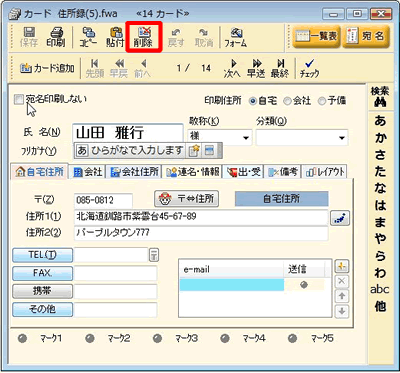Click the 戻す undo icon
Image resolution: width=400 pixels, height=373 pixels.
(176, 37)
